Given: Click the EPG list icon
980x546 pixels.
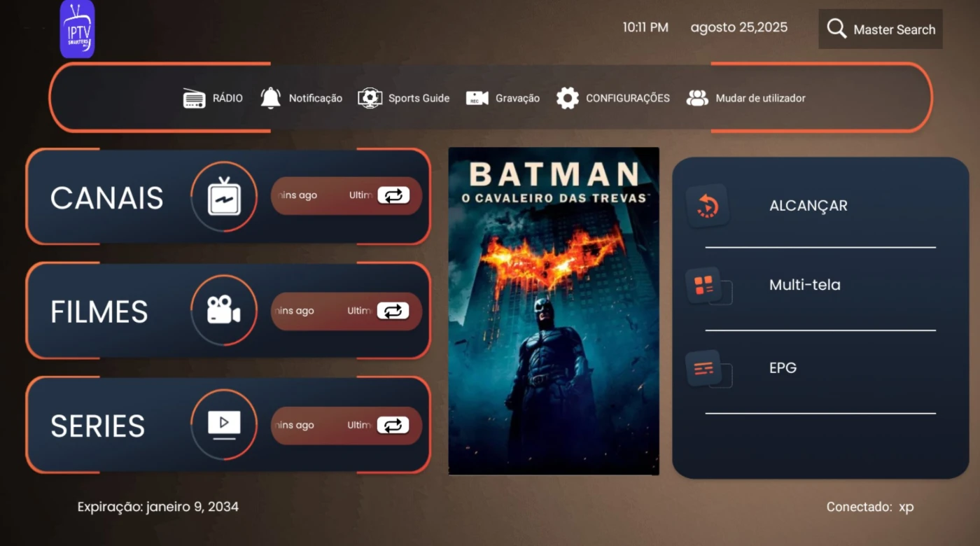Looking at the screenshot, I should coord(704,367).
